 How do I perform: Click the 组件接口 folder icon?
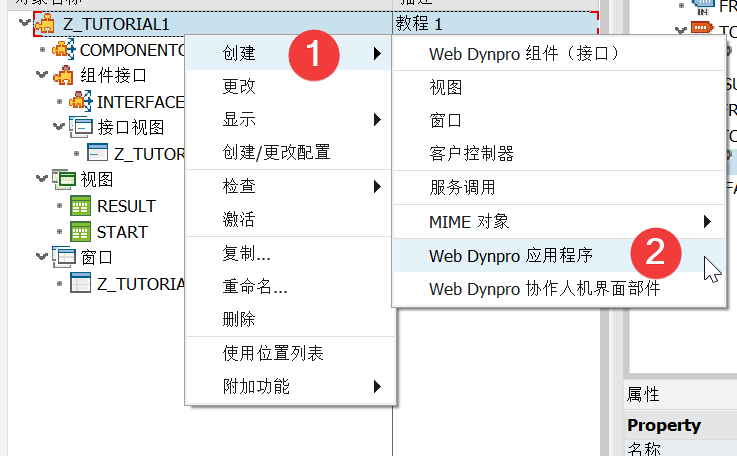pyautogui.click(x=65, y=75)
